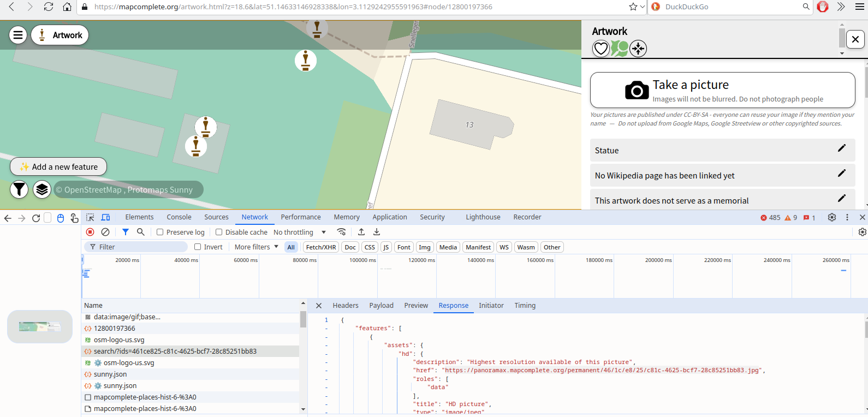Show the Preview tab of the request
This screenshot has width=868, height=417.
(416, 306)
